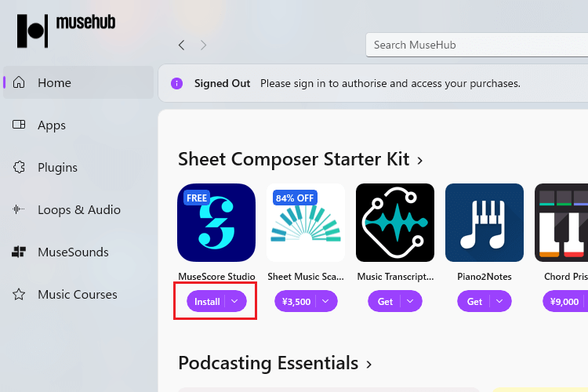Click the Search MuseHub field
The image size is (588, 392).
(x=477, y=45)
